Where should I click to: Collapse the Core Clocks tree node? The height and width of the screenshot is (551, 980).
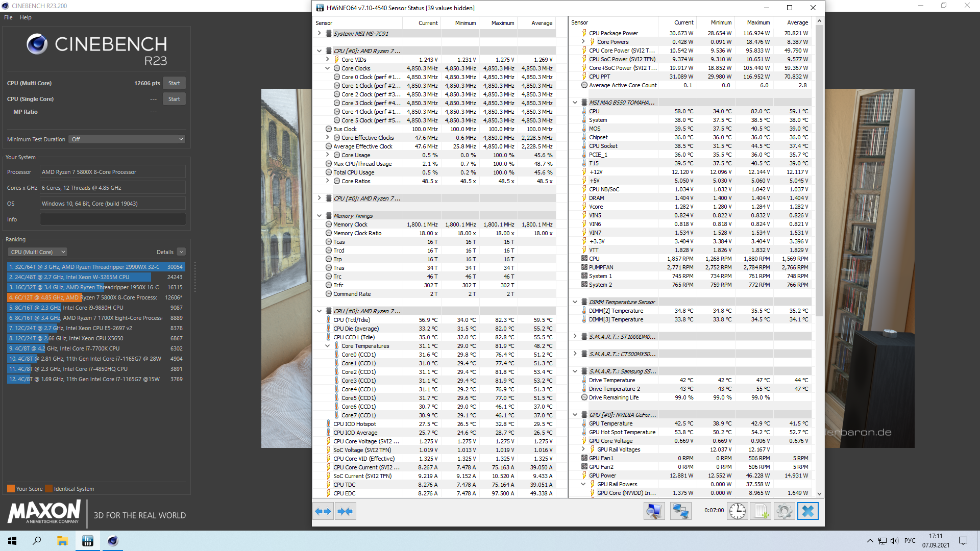coord(328,68)
